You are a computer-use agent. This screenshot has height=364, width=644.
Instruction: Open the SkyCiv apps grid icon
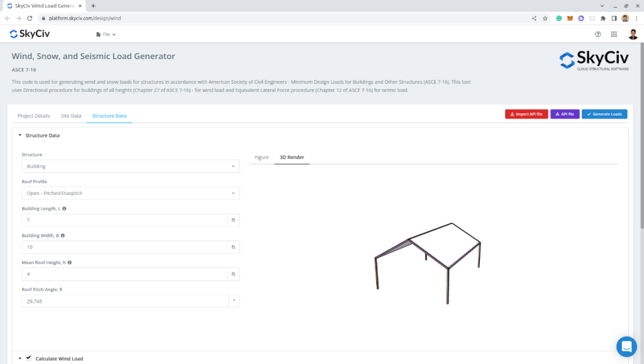point(614,35)
